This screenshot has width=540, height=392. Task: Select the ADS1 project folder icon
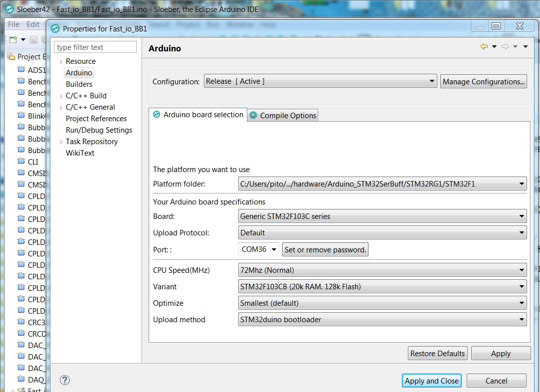tap(21, 70)
